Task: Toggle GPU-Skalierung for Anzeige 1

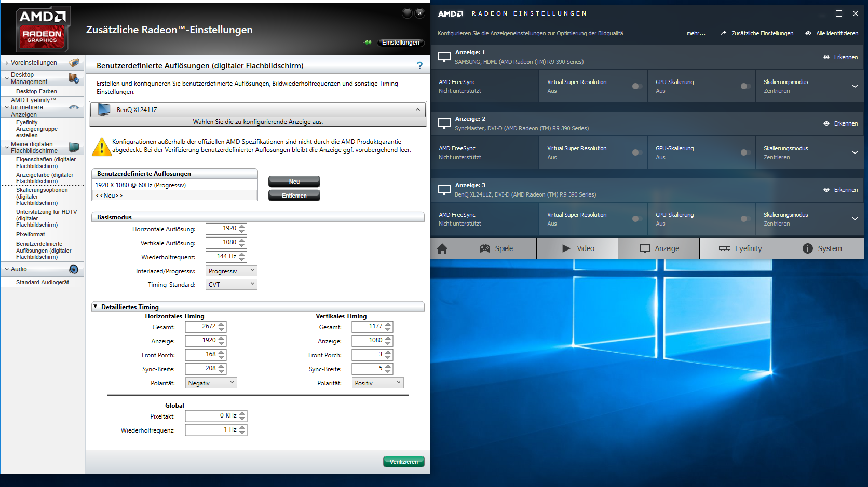Action: point(745,86)
